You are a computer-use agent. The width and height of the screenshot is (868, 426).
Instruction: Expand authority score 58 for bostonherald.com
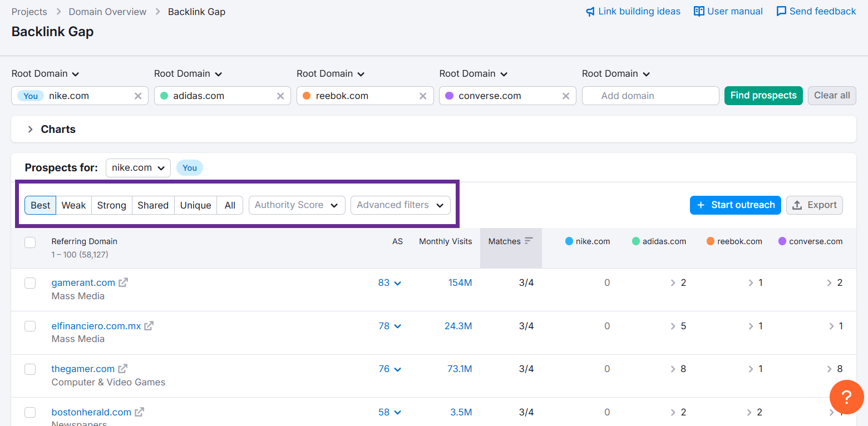389,412
